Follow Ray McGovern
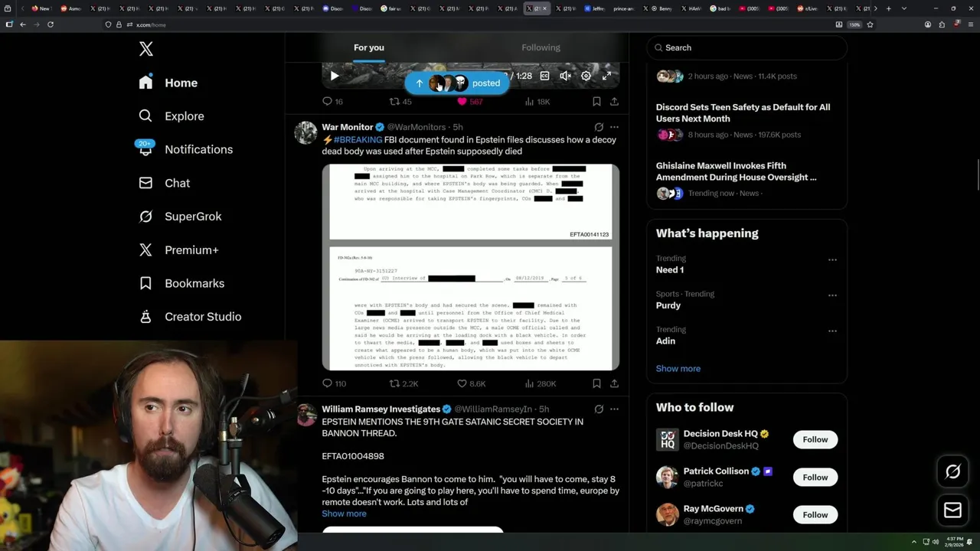Viewport: 980px width, 551px height. (x=815, y=515)
